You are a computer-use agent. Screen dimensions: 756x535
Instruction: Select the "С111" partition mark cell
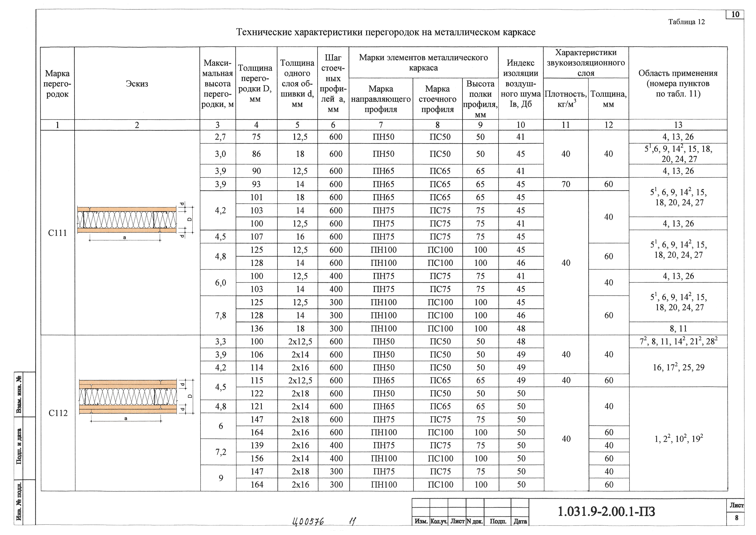coord(57,233)
